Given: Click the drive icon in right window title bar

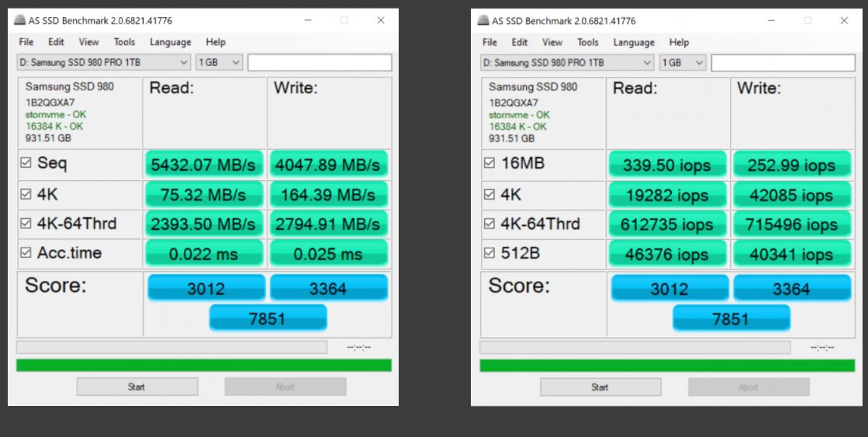Looking at the screenshot, I should pos(483,20).
